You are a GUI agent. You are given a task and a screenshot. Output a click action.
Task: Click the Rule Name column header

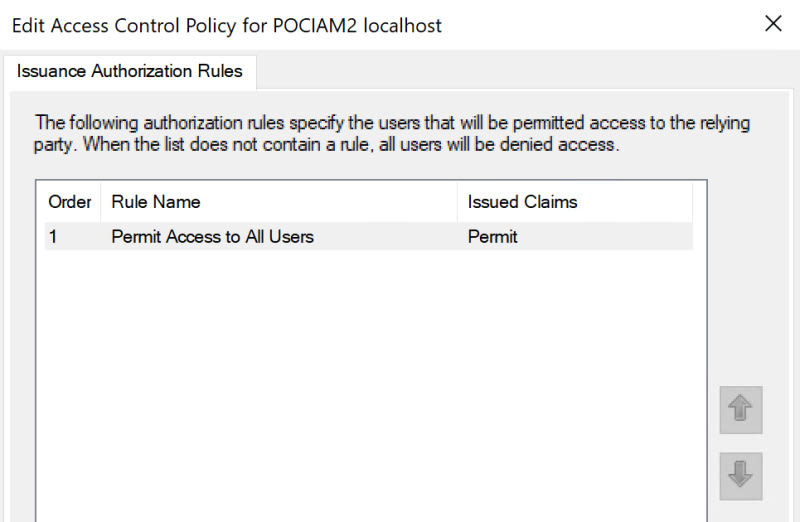(x=156, y=202)
